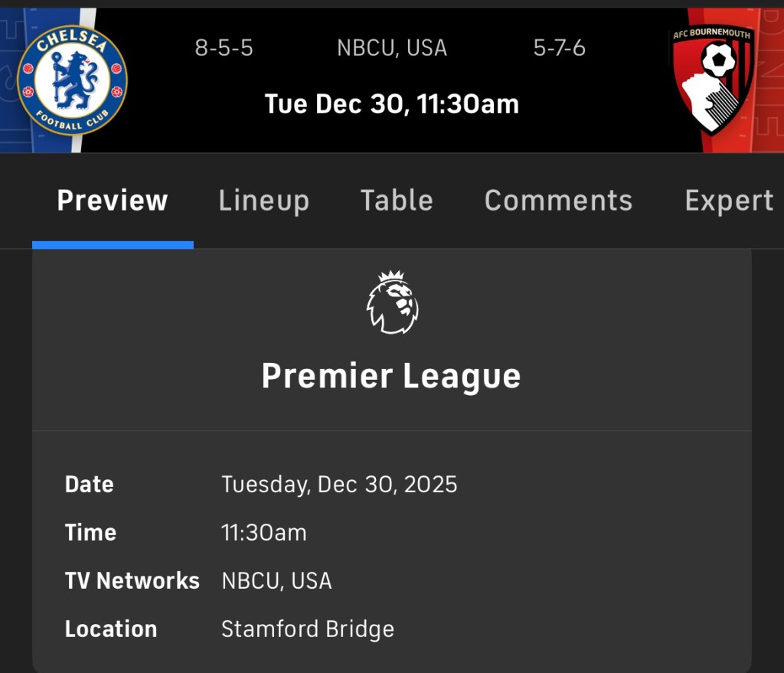Click the Premier League lion logo
This screenshot has height=673, width=784.
(392, 302)
